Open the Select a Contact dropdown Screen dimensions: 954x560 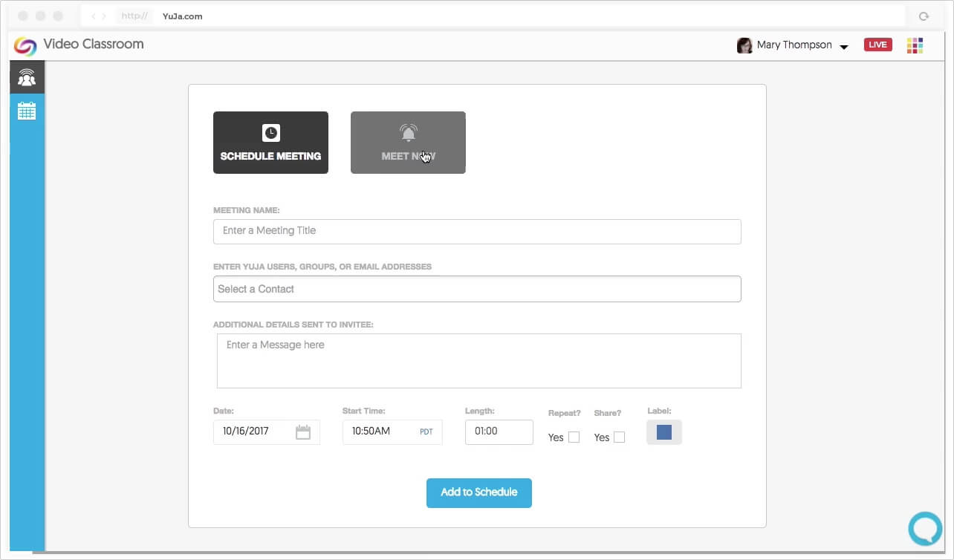(477, 289)
